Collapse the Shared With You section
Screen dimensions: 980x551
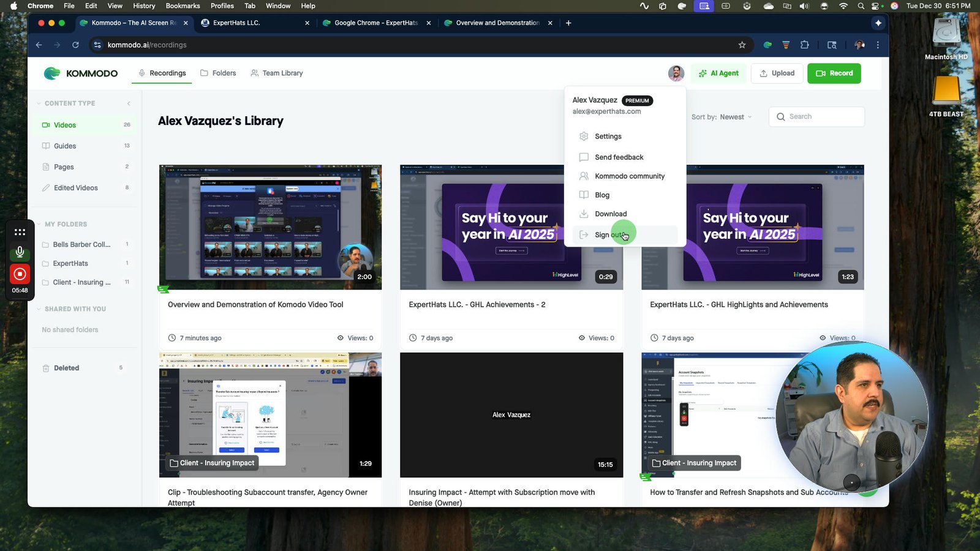(x=71, y=309)
